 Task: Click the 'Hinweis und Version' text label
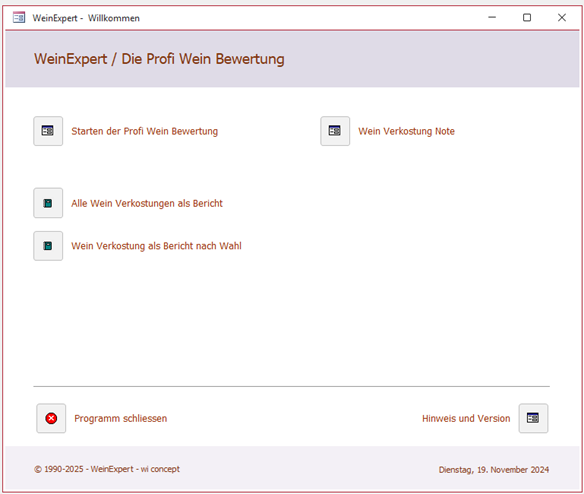466,418
